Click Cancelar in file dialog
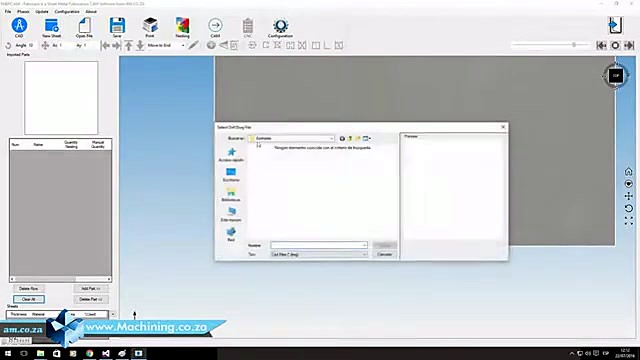 pos(384,254)
